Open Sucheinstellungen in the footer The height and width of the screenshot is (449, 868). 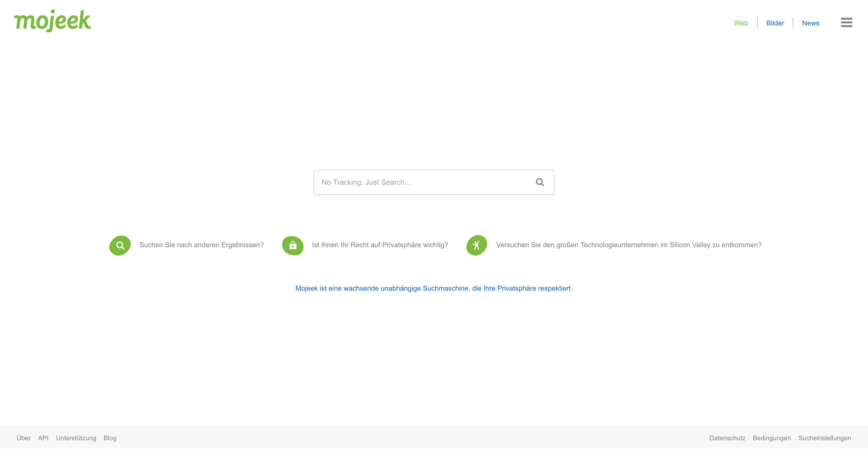pos(825,438)
